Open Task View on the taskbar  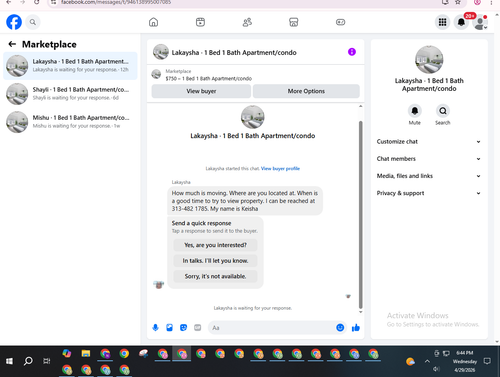coord(47,361)
